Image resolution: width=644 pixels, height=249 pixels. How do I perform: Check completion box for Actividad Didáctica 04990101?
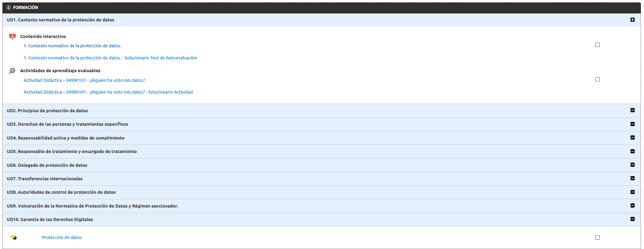597,79
